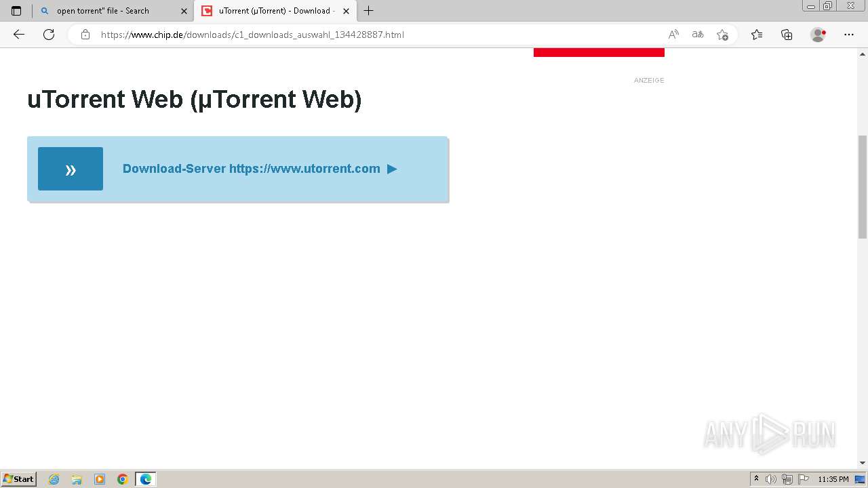Show hidden tray icons arrow
The image size is (868, 488).
[x=756, y=479]
